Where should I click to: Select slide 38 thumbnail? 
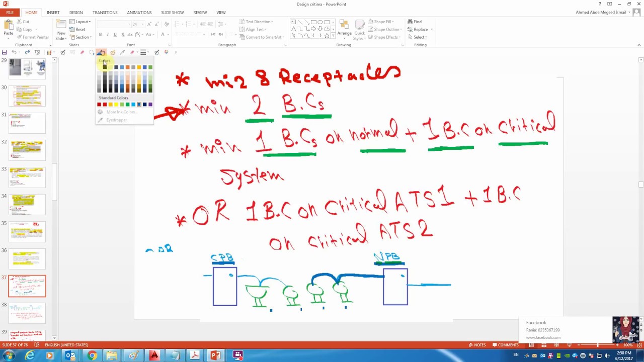(x=27, y=313)
